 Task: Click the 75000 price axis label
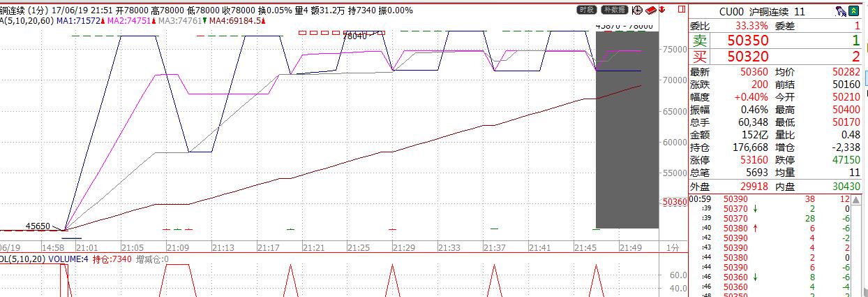point(673,49)
